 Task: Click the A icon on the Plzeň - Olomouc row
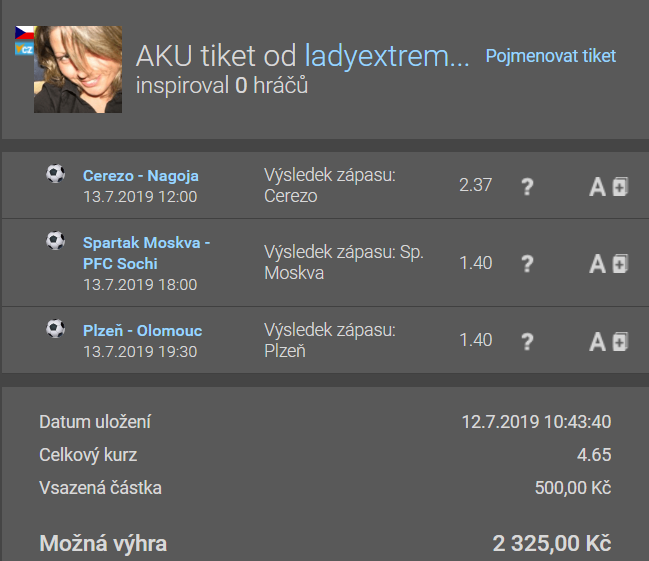click(597, 342)
